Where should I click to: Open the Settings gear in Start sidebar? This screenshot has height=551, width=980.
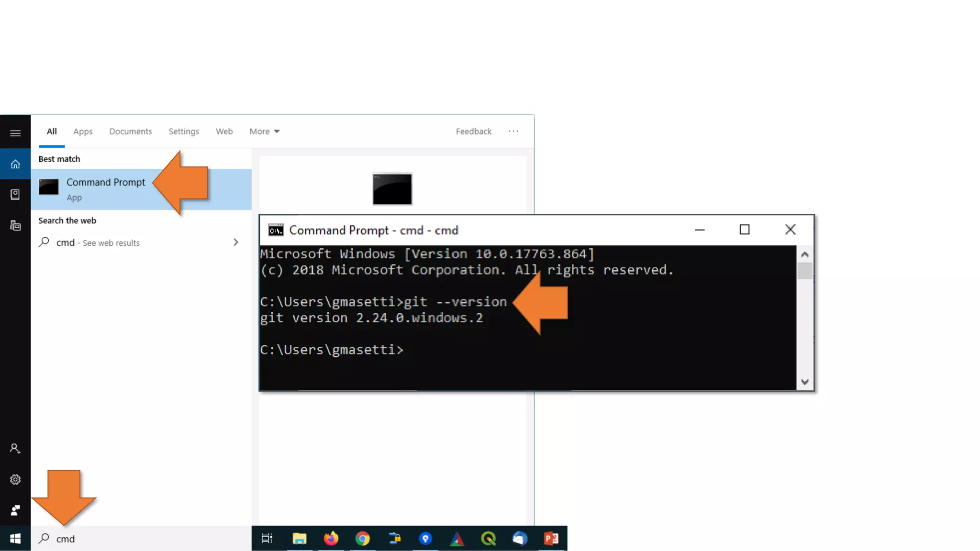tap(15, 479)
